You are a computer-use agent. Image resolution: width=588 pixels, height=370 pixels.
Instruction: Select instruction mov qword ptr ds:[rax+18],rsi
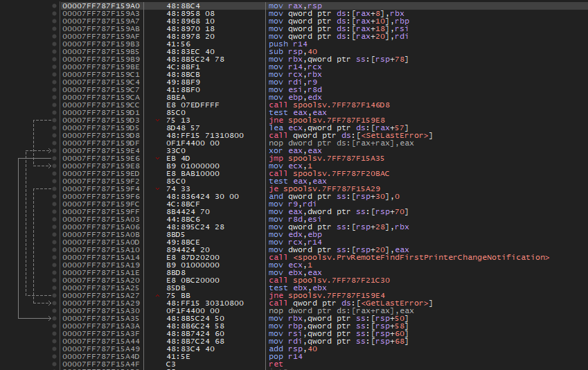coord(339,29)
